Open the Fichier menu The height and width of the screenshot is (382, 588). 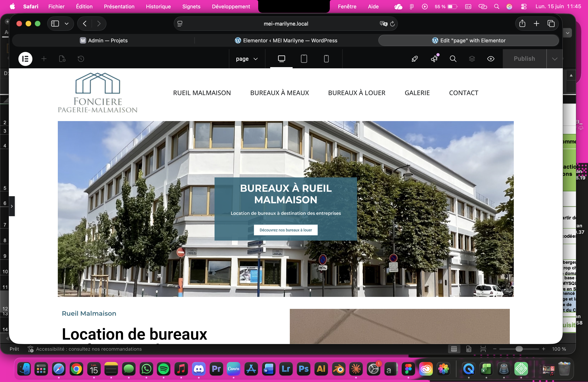click(x=56, y=6)
